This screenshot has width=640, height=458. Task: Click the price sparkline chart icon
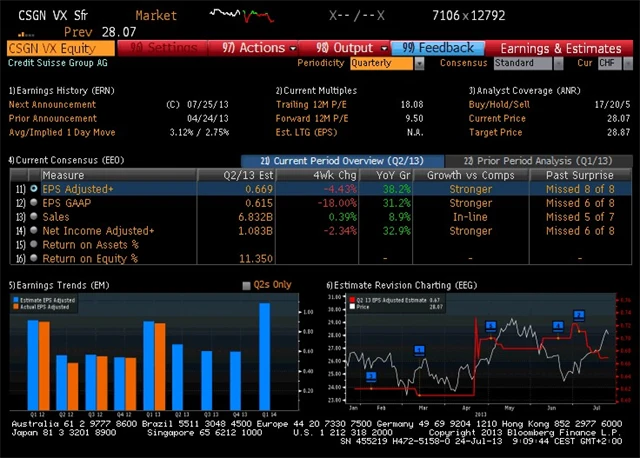[x=244, y=15]
